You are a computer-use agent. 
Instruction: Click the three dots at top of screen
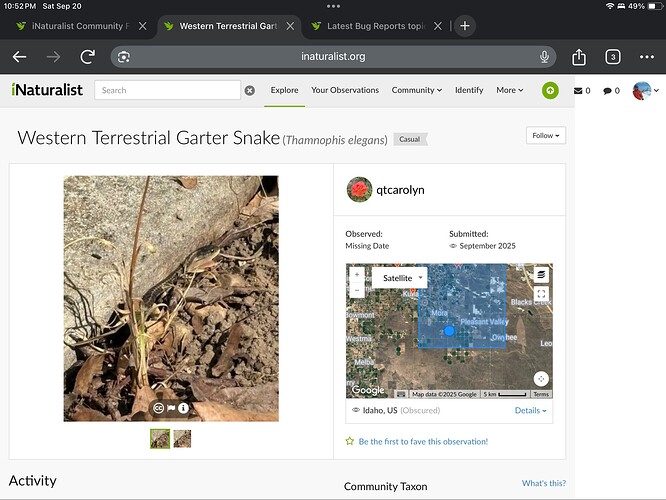click(333, 6)
